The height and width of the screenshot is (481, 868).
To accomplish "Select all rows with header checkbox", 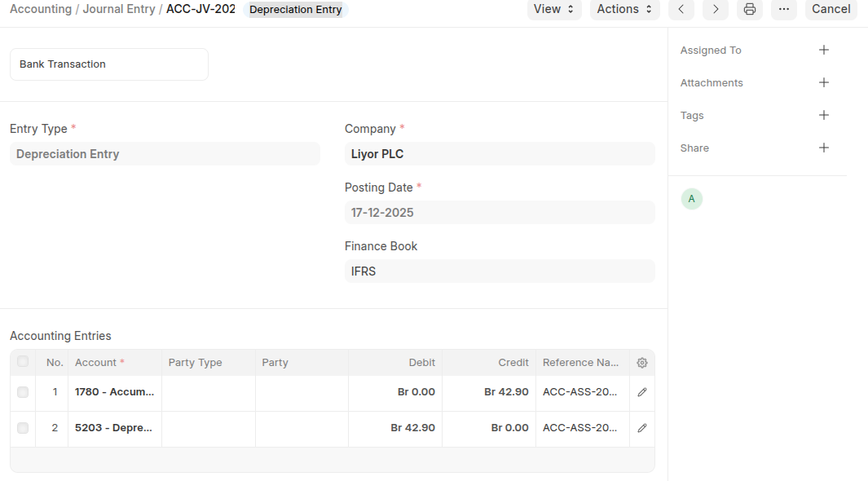I will click(x=23, y=362).
